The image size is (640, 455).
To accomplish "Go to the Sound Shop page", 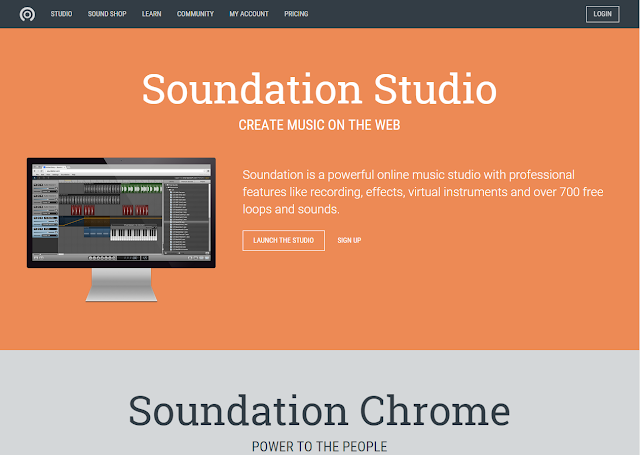I will 107,14.
